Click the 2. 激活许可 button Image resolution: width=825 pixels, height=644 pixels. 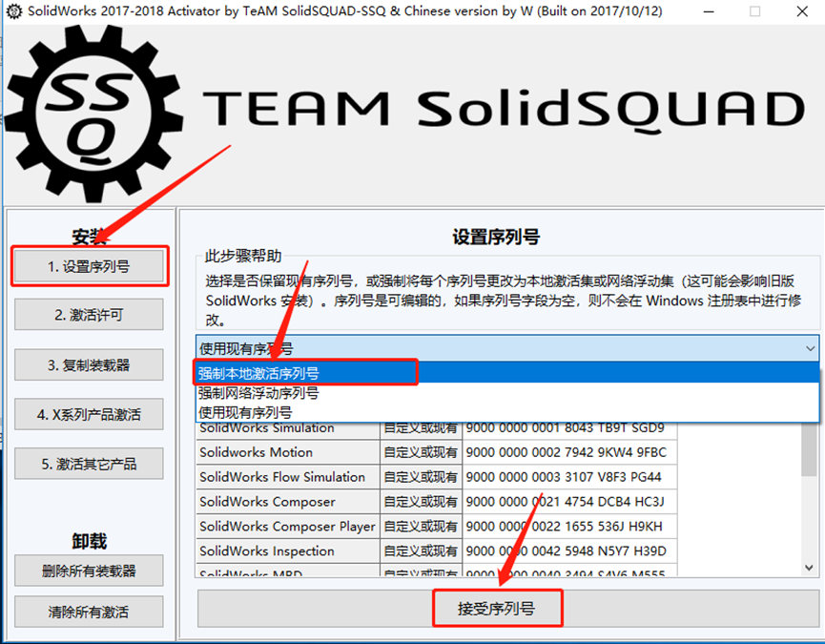click(89, 314)
